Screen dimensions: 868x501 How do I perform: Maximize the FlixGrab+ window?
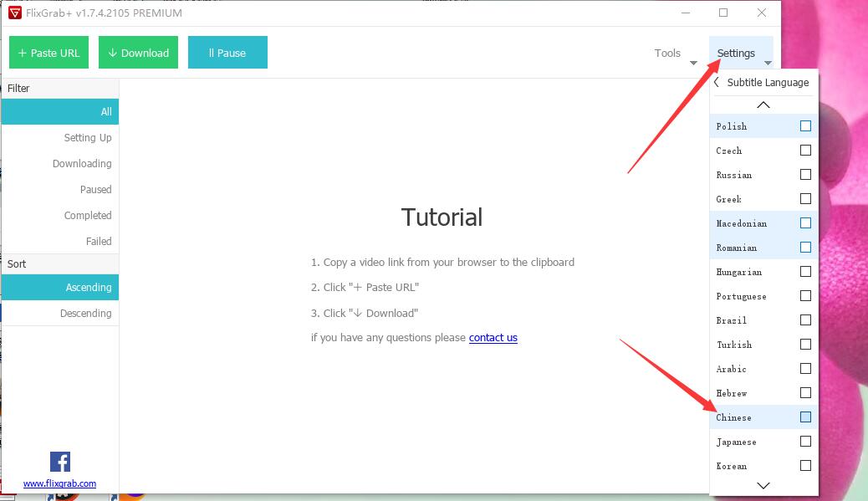[723, 13]
